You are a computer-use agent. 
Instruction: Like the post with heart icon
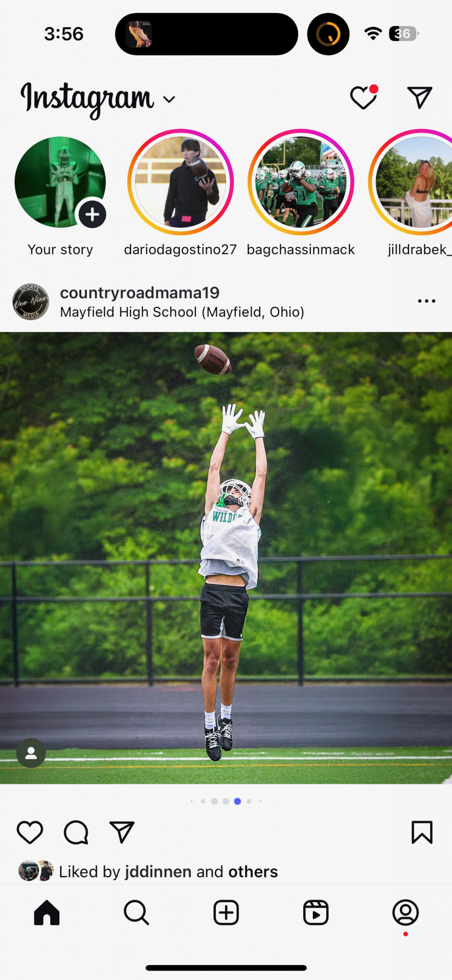(30, 832)
